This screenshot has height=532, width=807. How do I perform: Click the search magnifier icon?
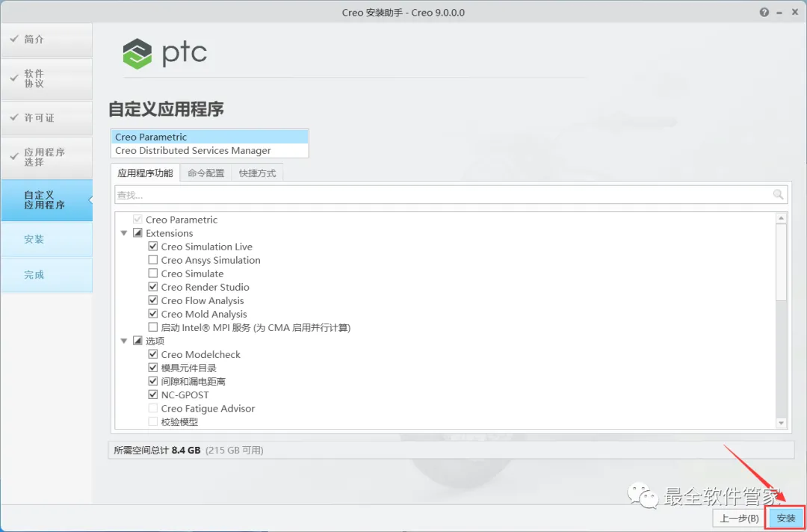pyautogui.click(x=778, y=194)
